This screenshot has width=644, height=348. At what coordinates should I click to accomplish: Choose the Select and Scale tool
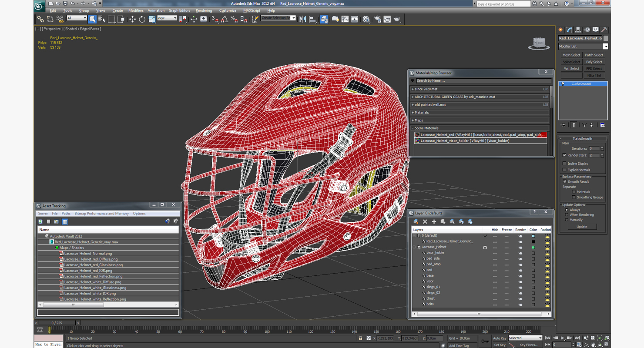(151, 19)
